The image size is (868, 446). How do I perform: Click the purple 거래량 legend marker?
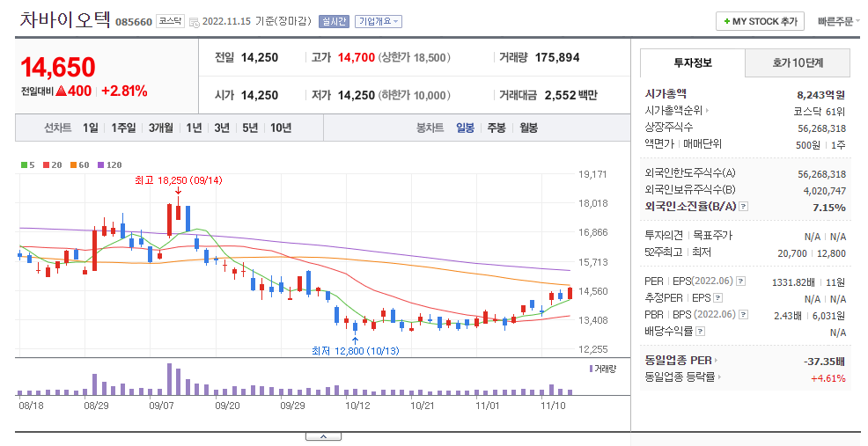click(592, 369)
